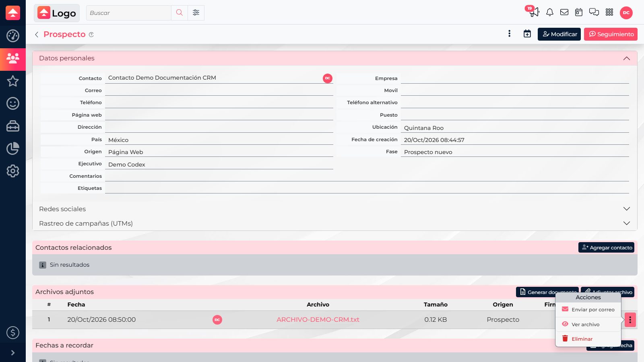Click the Logo brand at top
The height and width of the screenshot is (362, 644).
click(x=57, y=13)
